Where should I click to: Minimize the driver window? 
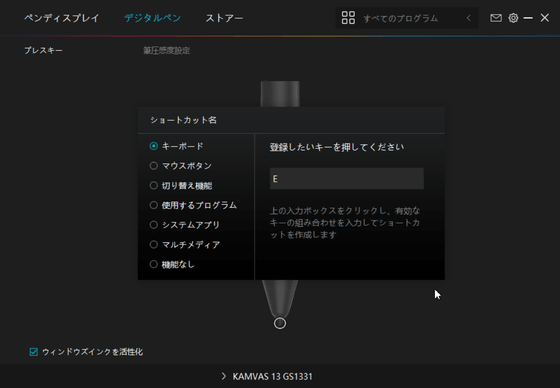click(528, 18)
